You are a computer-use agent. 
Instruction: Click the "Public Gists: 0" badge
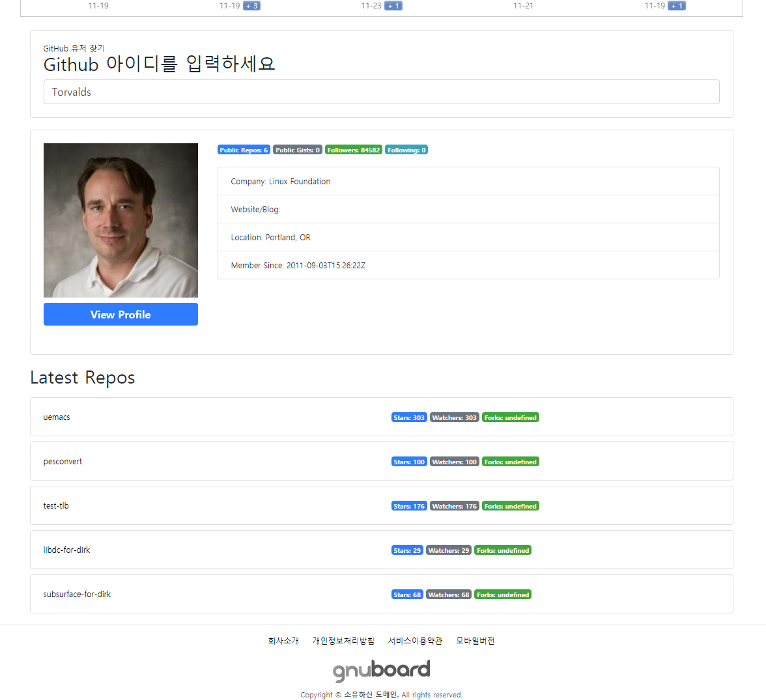[x=297, y=149]
